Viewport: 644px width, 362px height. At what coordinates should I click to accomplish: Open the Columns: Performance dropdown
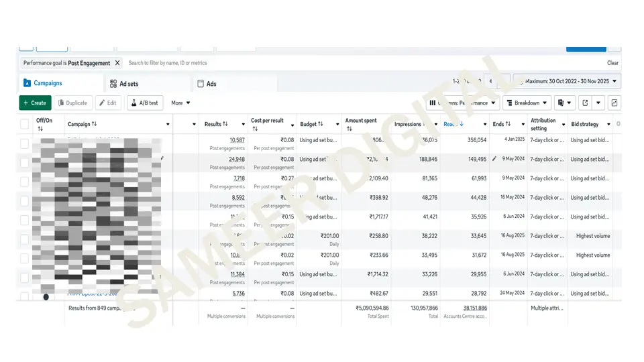463,103
